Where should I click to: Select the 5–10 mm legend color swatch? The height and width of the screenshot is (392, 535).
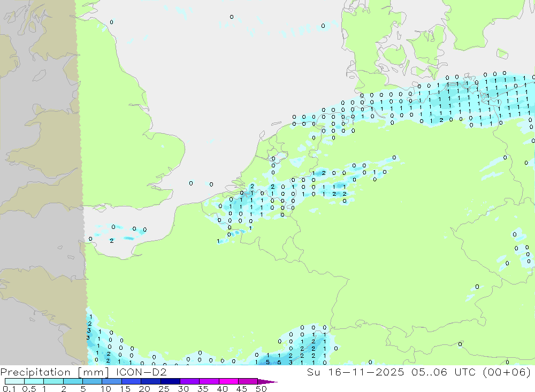pyautogui.click(x=93, y=381)
